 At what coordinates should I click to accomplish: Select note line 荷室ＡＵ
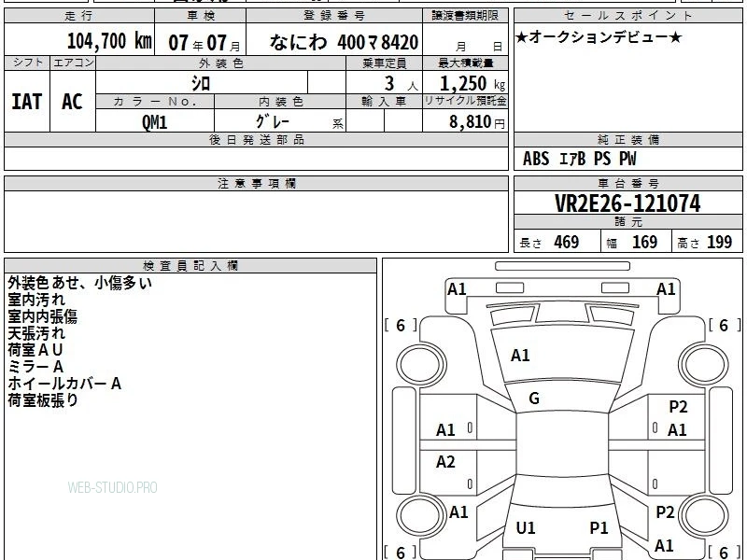[x=35, y=350]
